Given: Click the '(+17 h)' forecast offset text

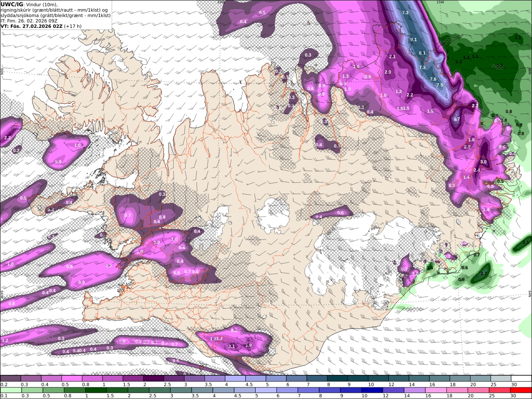Looking at the screenshot, I should tap(73, 26).
